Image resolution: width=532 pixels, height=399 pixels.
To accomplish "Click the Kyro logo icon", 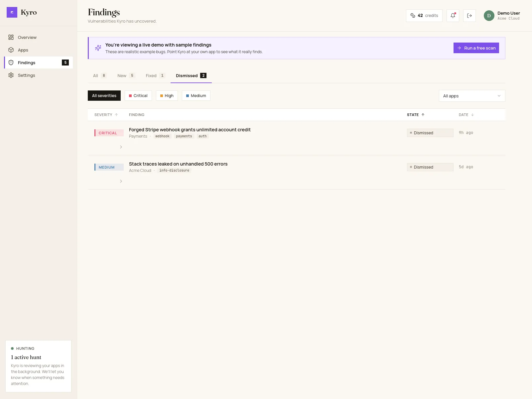I will pos(12,12).
